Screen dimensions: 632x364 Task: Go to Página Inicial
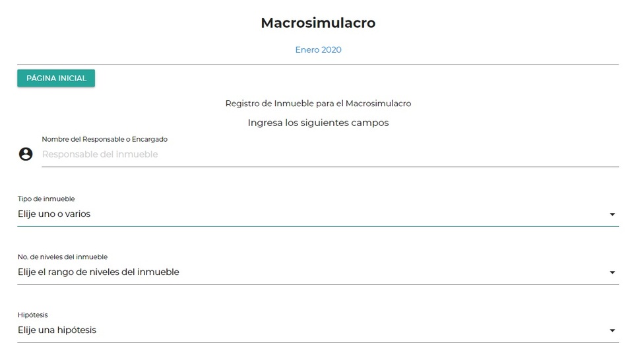pos(56,78)
